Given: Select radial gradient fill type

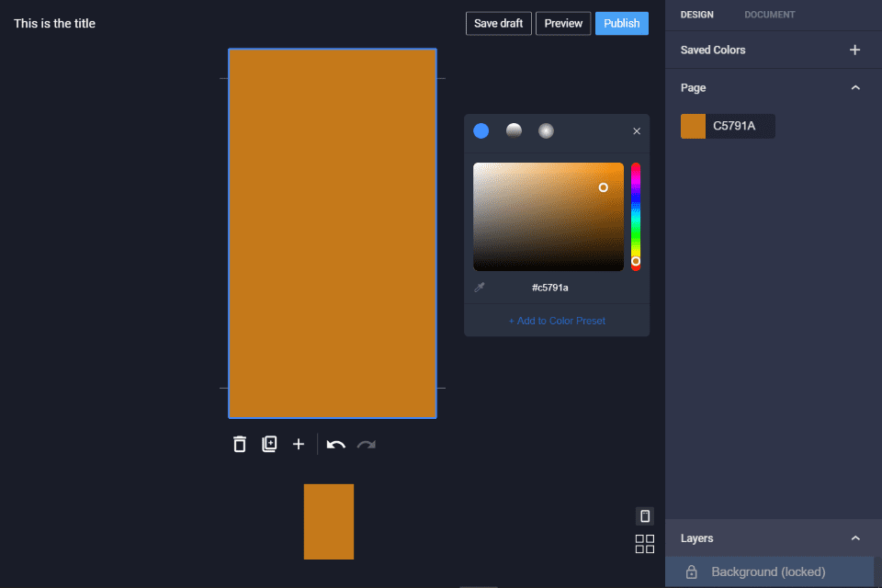Looking at the screenshot, I should coord(546,131).
